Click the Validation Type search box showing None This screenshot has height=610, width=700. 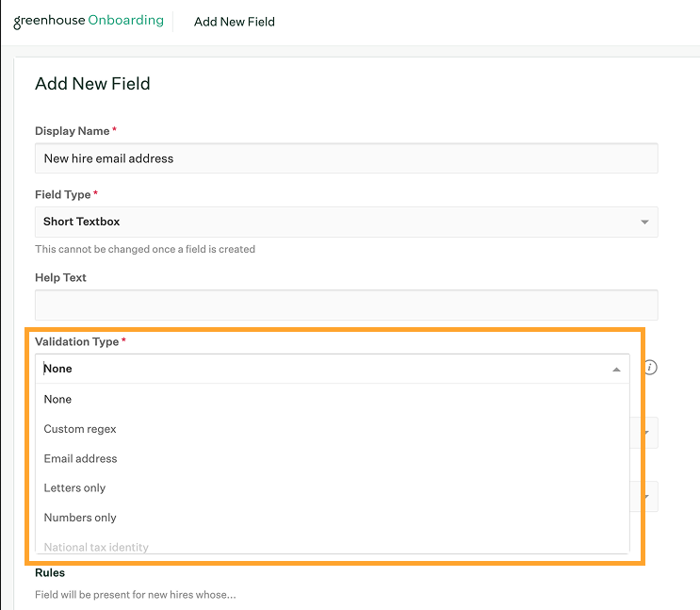320,370
